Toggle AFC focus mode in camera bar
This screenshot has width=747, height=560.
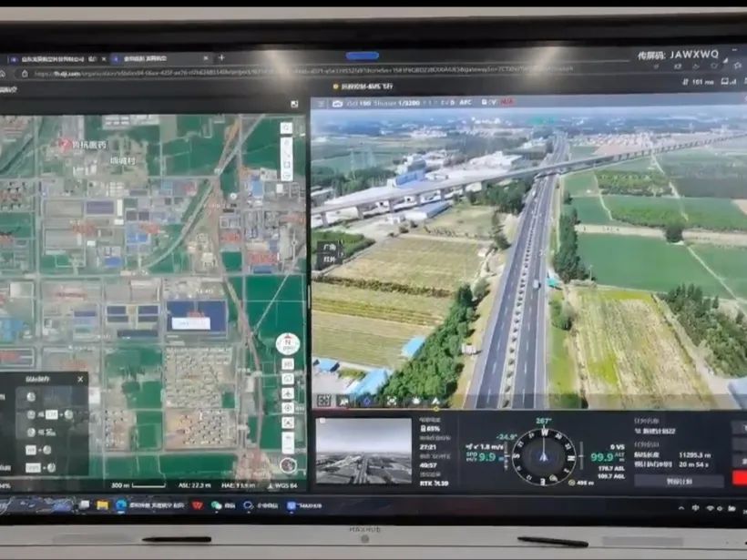[466, 103]
